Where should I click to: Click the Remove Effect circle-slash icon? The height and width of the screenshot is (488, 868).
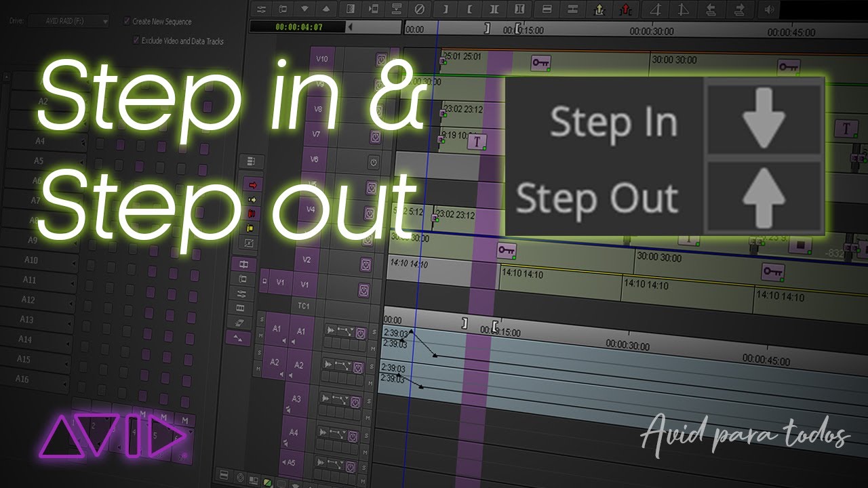[419, 9]
